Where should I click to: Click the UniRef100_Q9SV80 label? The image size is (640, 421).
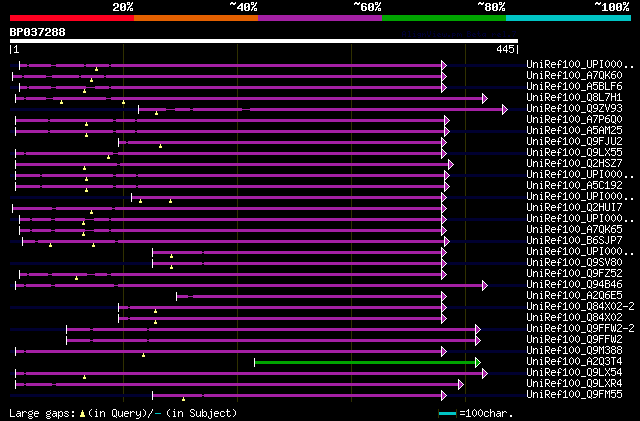(574, 263)
